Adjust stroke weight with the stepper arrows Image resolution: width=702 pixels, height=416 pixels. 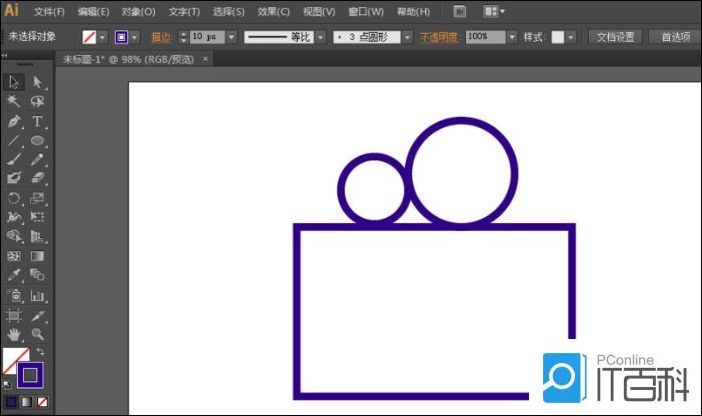click(x=183, y=37)
